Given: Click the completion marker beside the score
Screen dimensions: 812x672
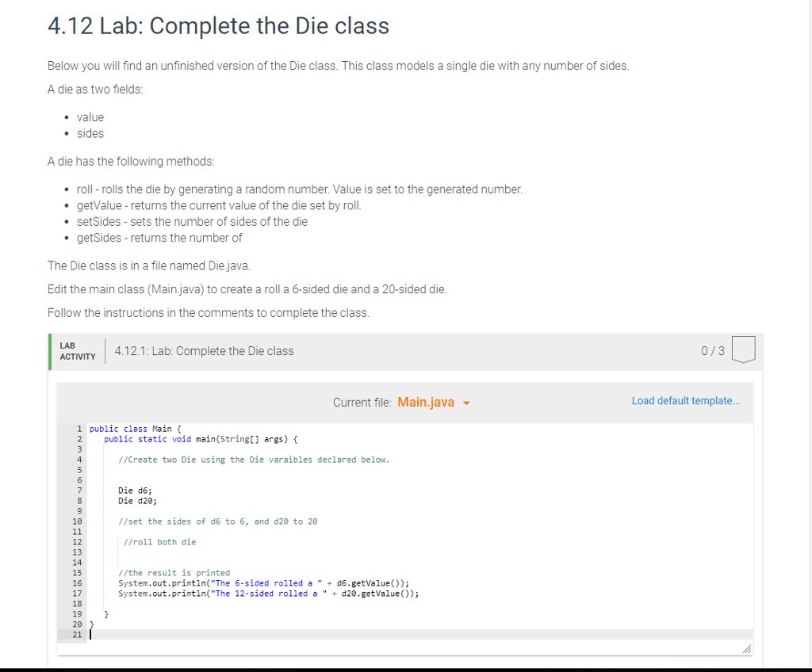Looking at the screenshot, I should point(743,349).
